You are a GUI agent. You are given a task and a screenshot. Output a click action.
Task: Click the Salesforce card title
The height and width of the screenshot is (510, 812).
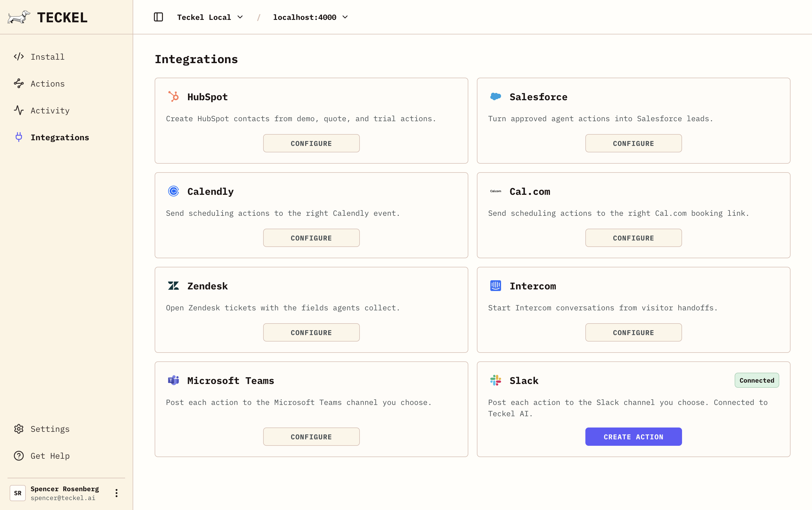(538, 97)
